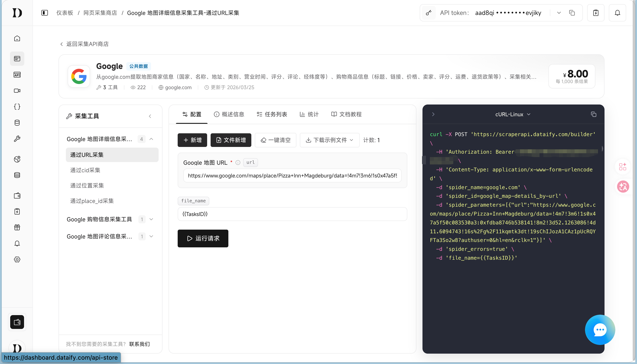Expand the Google 购物信息采集工具 group

coord(151,219)
